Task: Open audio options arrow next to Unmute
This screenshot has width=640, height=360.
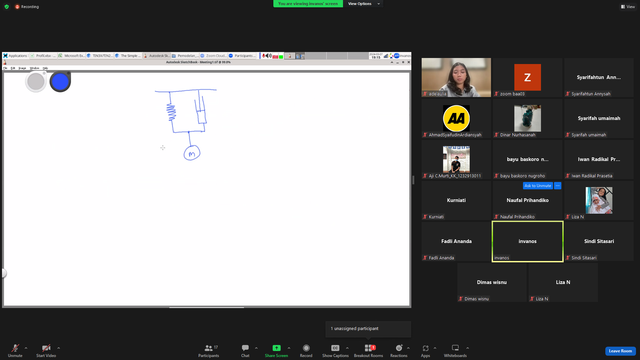Action: [26, 348]
